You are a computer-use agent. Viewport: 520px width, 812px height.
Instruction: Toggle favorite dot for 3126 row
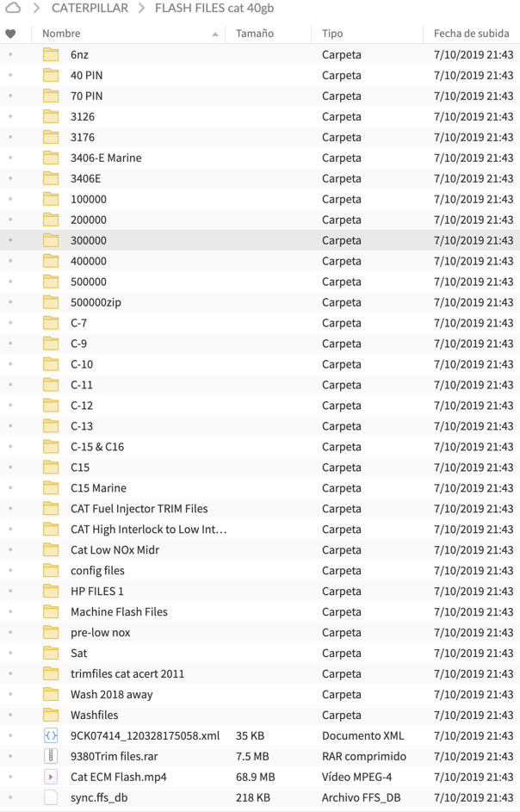(10, 116)
